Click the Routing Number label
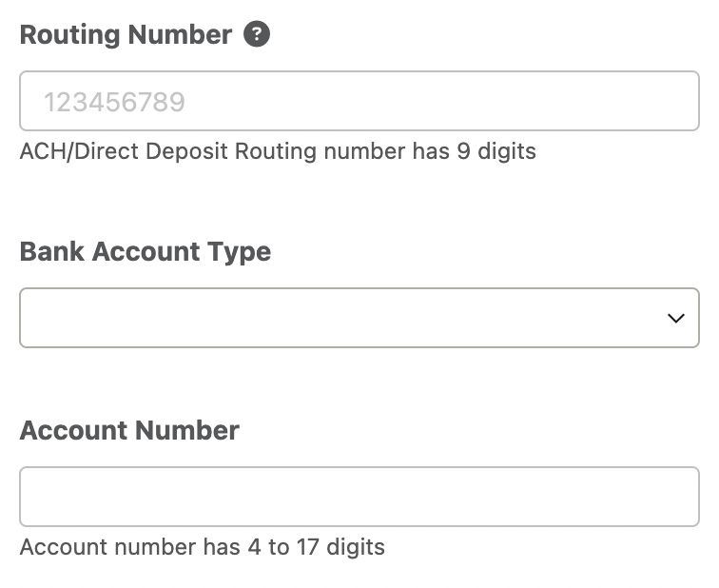The height and width of the screenshot is (588, 719). 126,35
